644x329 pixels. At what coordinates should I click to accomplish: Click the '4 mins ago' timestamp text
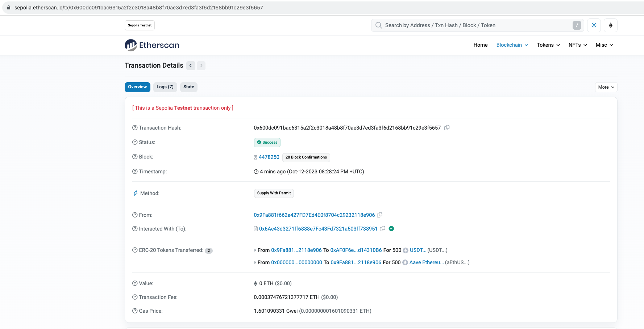click(x=273, y=172)
